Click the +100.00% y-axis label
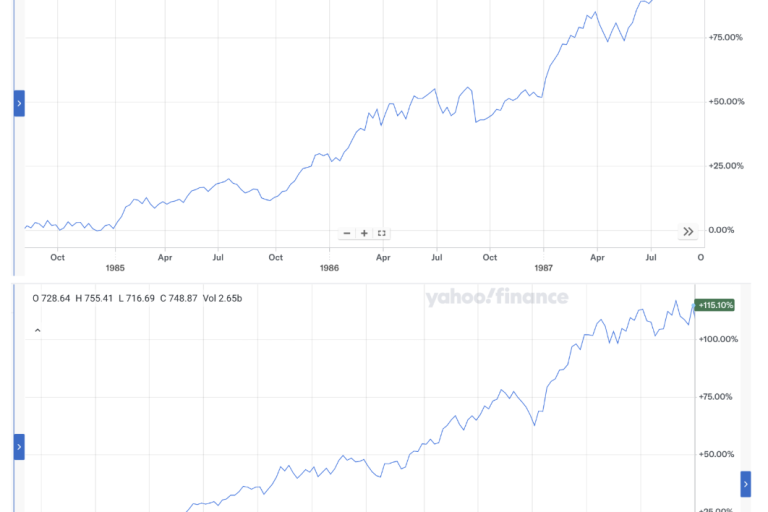The height and width of the screenshot is (512, 768). point(719,339)
